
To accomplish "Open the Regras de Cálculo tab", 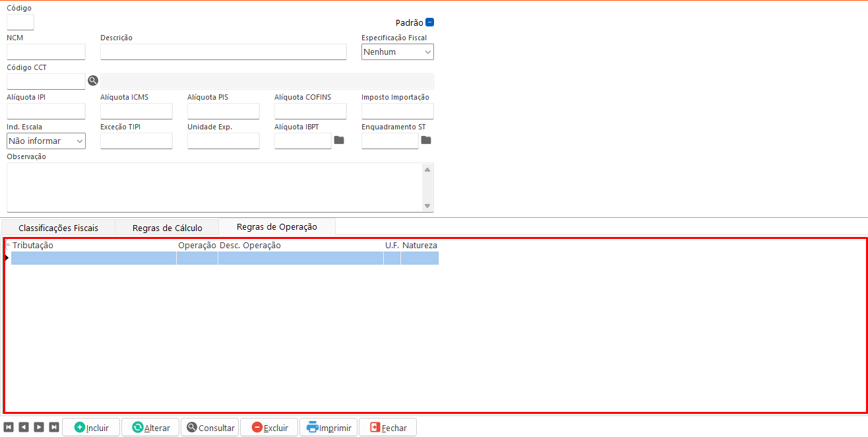I will 167,228.
